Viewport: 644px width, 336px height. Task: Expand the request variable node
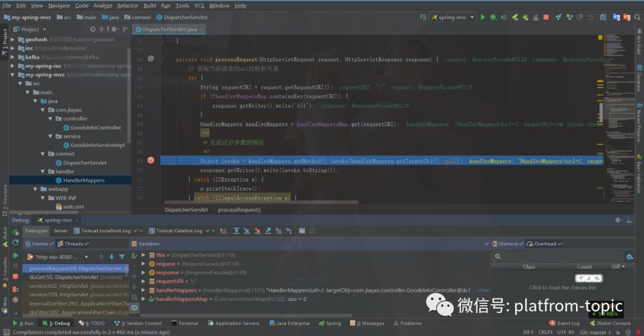pyautogui.click(x=143, y=264)
